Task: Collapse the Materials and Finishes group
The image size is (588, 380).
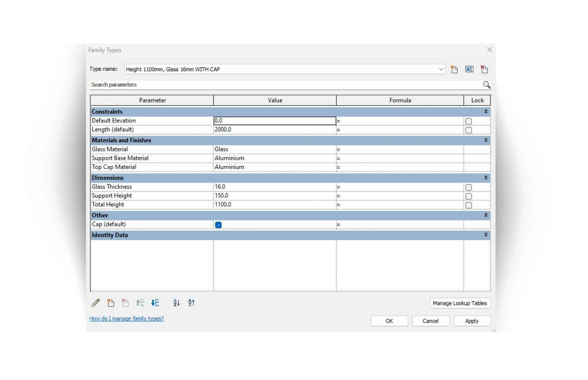Action: [x=486, y=140]
